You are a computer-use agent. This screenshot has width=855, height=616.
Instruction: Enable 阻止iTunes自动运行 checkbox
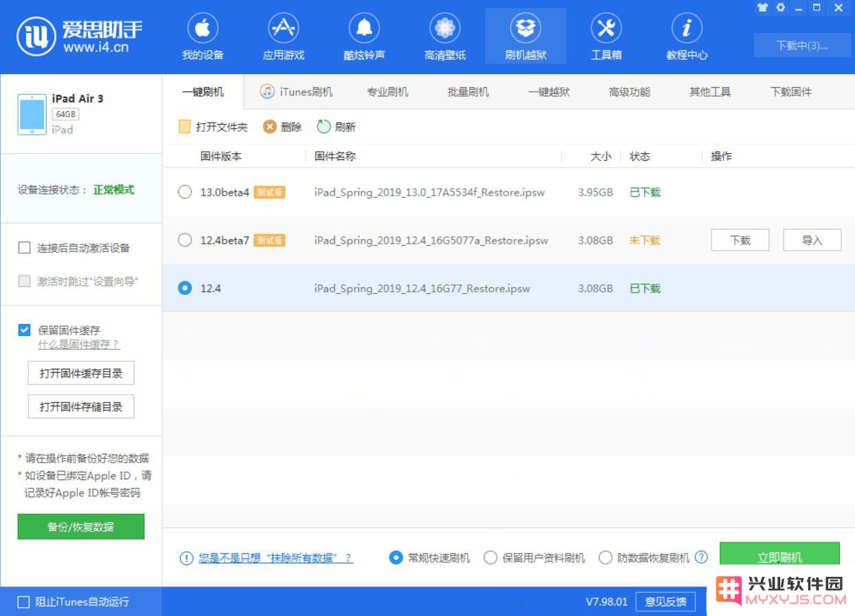[x=23, y=602]
